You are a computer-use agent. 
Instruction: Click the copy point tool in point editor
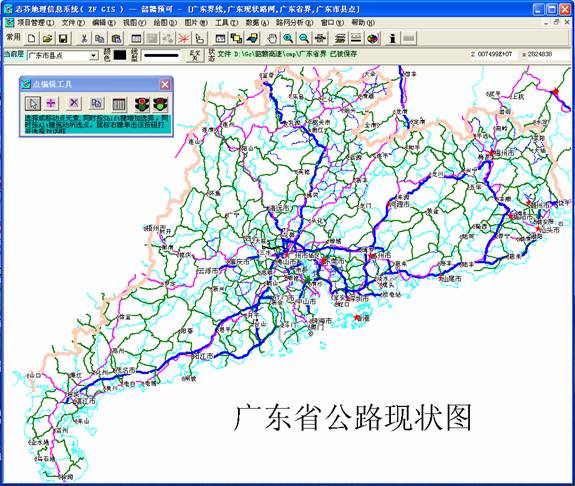coord(96,104)
